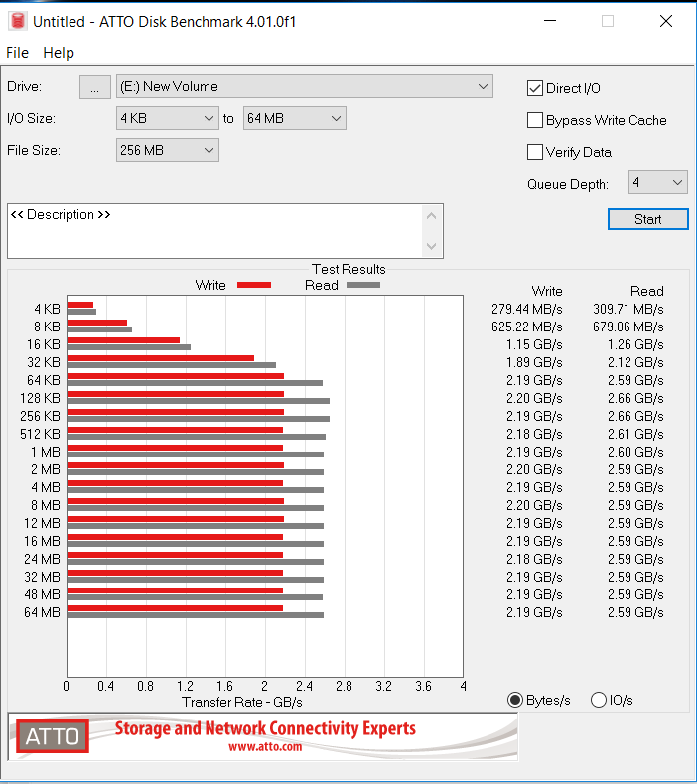Enable Bypass Write Cache checkbox
Viewport: 697px width, 784px height.
tap(535, 120)
